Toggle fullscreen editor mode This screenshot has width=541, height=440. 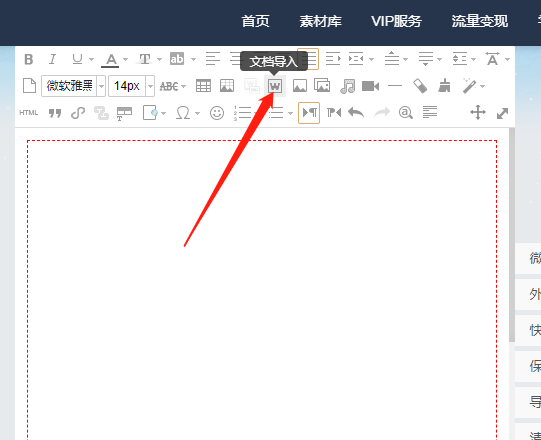[x=502, y=113]
